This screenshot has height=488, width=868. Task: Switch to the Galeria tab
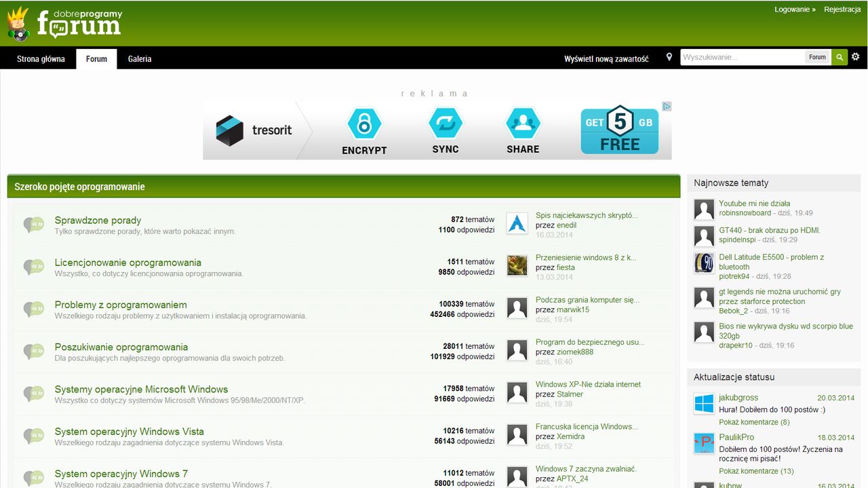point(140,59)
